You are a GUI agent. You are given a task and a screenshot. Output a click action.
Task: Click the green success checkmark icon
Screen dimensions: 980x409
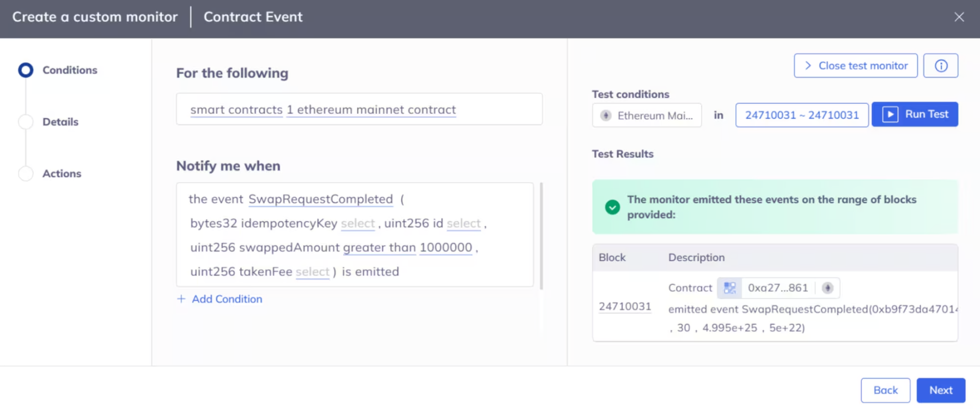(x=612, y=207)
